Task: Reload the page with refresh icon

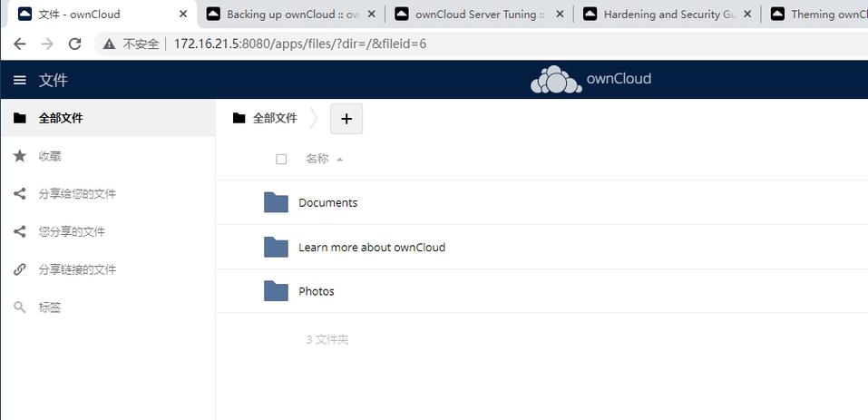Action: coord(75,44)
